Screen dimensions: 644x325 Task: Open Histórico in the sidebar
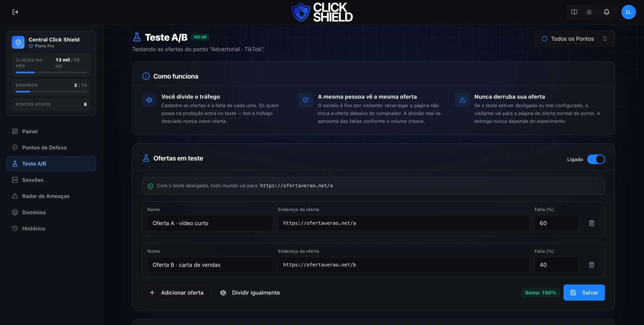(x=51, y=228)
